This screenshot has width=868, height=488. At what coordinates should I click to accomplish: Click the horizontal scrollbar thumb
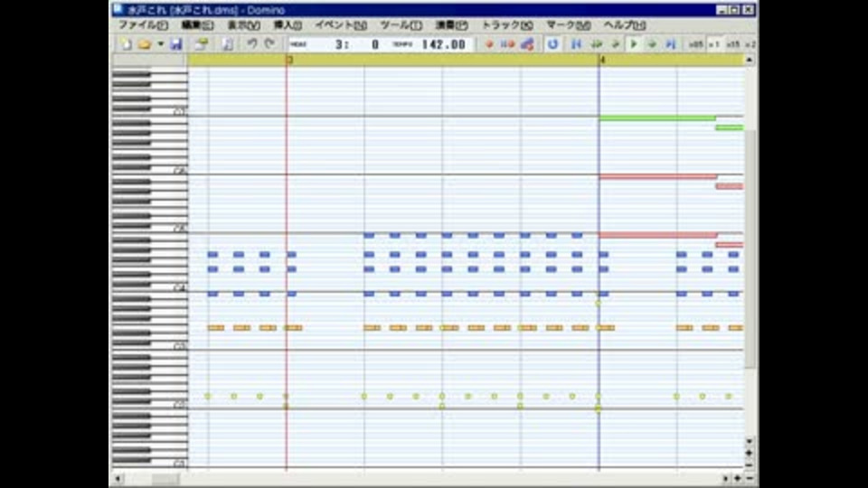click(165, 479)
